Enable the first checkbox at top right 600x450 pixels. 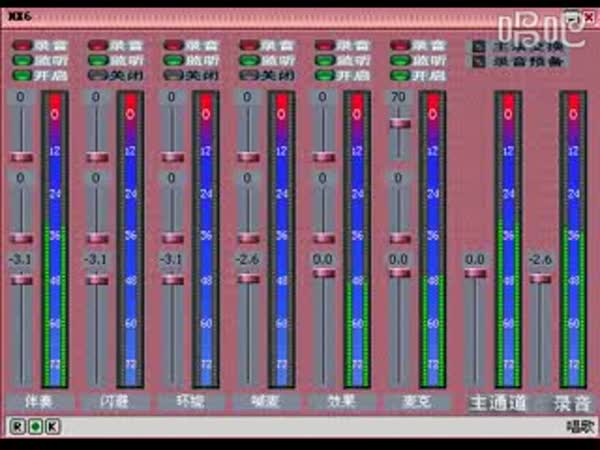coord(478,46)
